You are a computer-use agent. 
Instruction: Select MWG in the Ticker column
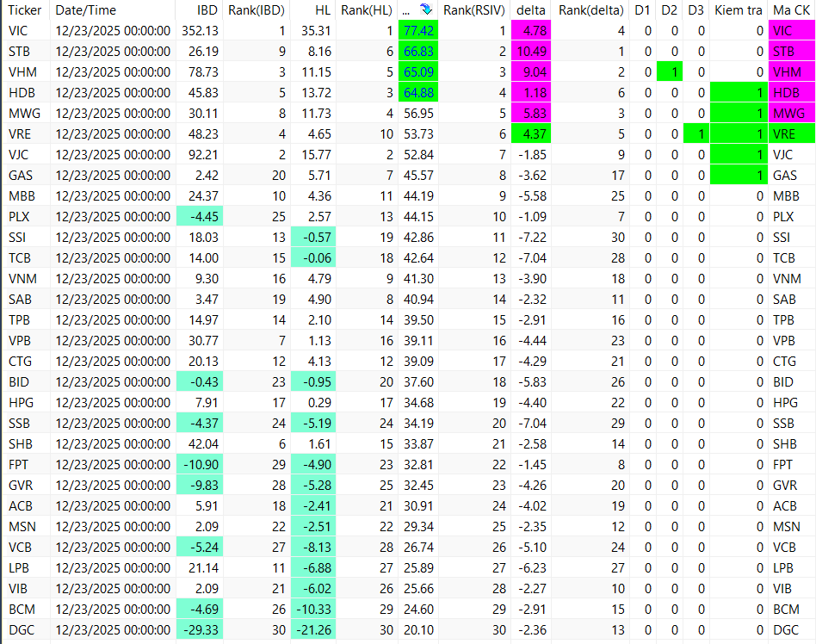(24, 114)
